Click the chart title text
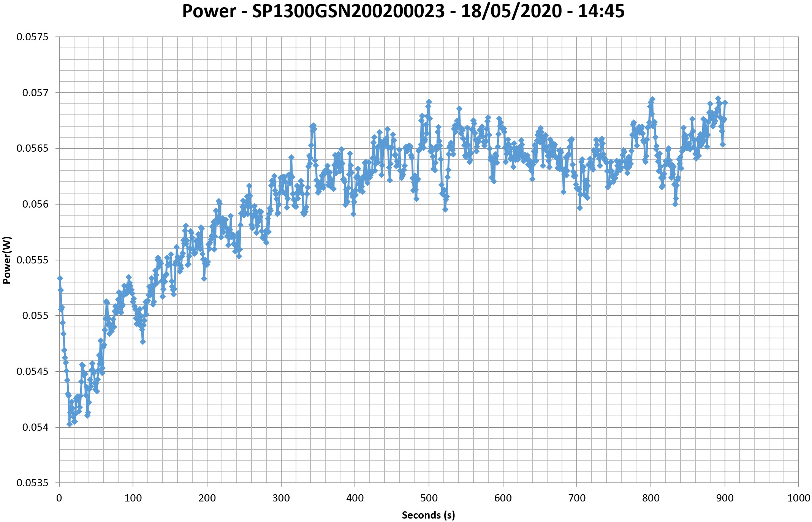The width and height of the screenshot is (812, 522). [403, 11]
